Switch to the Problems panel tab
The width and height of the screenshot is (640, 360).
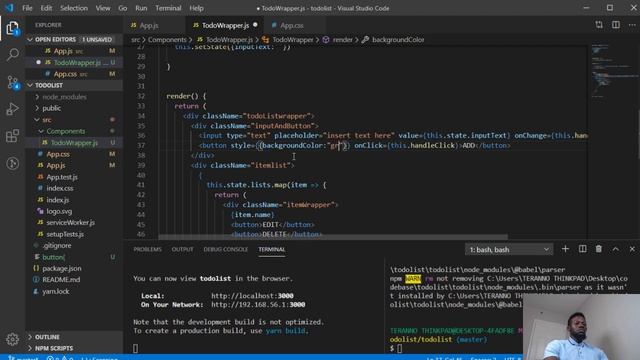(x=147, y=249)
